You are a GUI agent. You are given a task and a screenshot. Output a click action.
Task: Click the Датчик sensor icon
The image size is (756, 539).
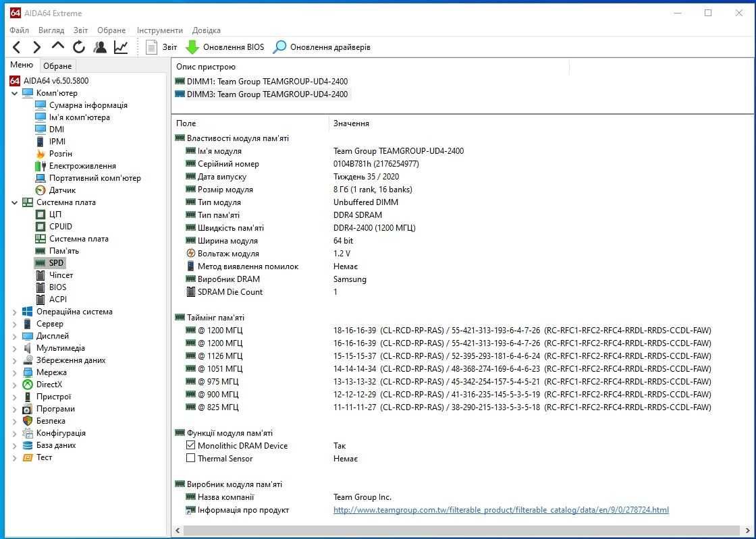point(40,190)
